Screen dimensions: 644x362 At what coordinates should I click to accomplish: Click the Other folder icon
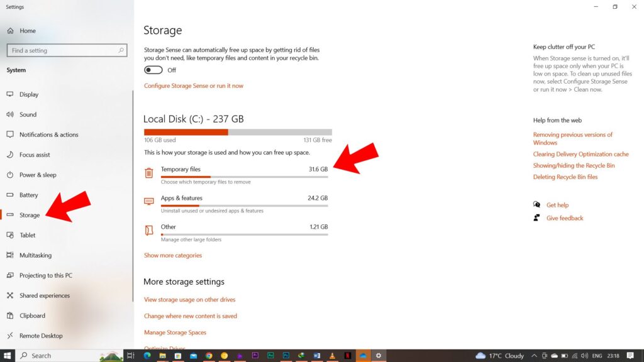tap(148, 230)
